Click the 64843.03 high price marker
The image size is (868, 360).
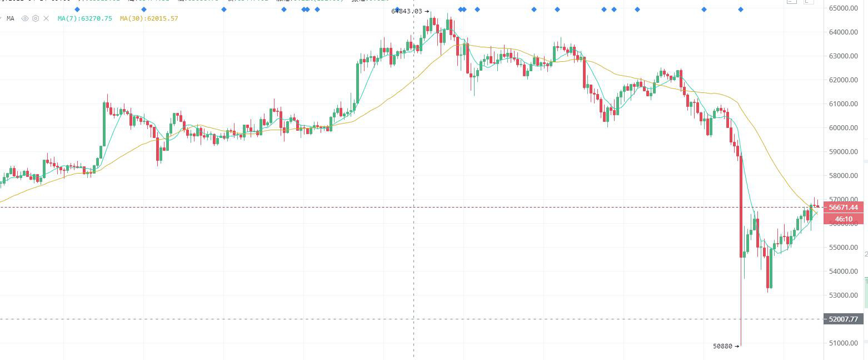coord(410,11)
